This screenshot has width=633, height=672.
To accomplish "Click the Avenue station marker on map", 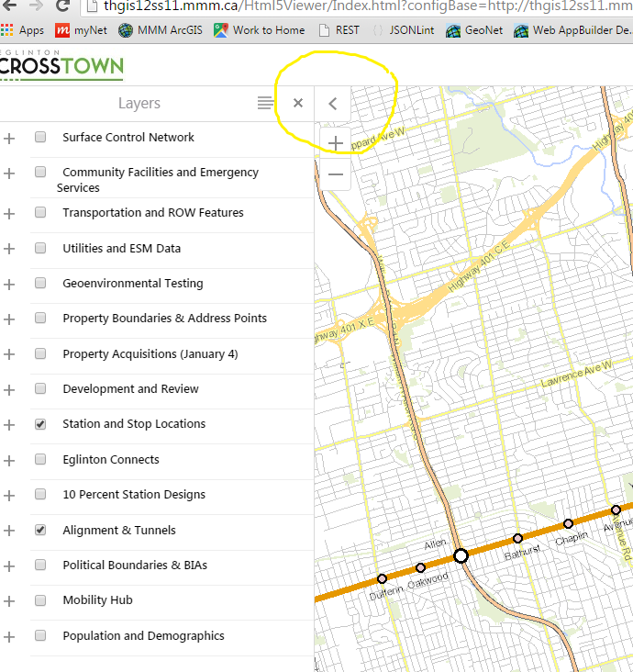I will (616, 510).
